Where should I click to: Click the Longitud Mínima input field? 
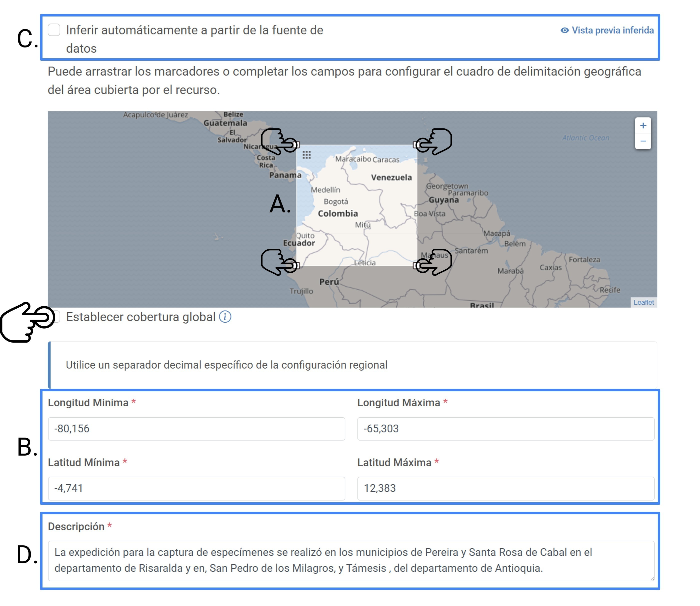pyautogui.click(x=196, y=429)
